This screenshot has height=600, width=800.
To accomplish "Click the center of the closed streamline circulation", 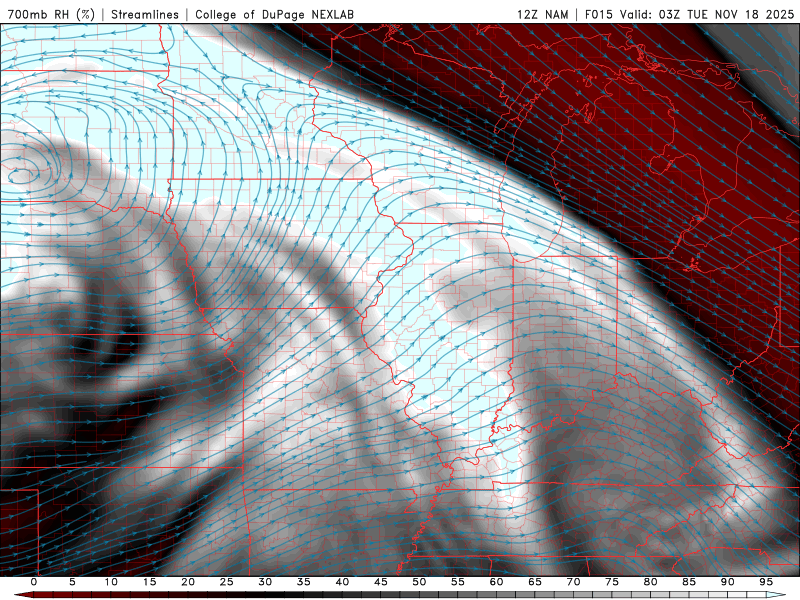I will coord(21,174).
